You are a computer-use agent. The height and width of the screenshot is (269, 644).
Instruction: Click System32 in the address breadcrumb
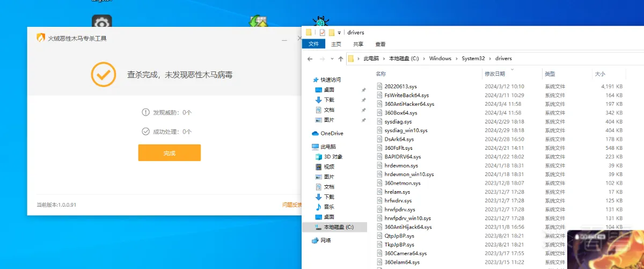coord(473,59)
